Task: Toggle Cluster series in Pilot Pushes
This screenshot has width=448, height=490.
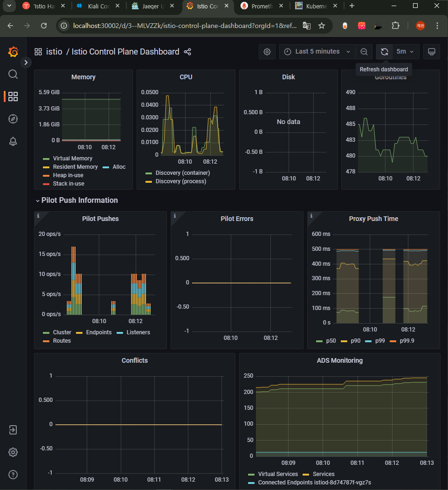Action: (x=62, y=332)
